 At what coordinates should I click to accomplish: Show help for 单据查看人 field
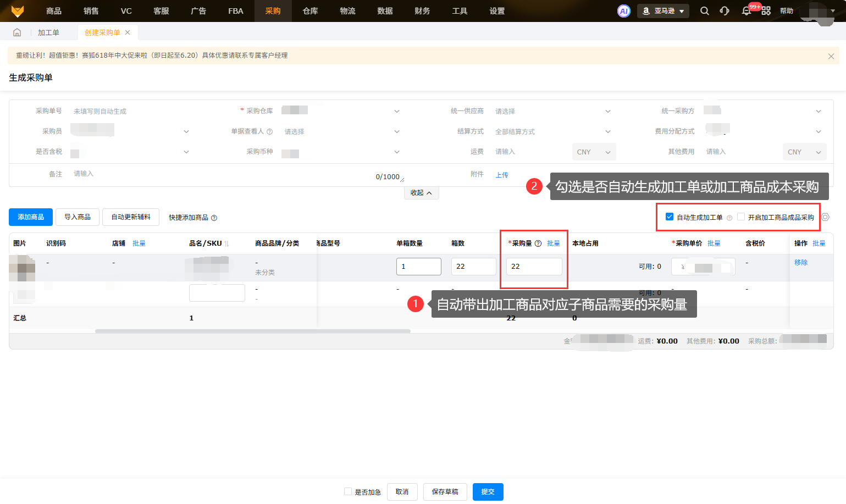tap(269, 131)
